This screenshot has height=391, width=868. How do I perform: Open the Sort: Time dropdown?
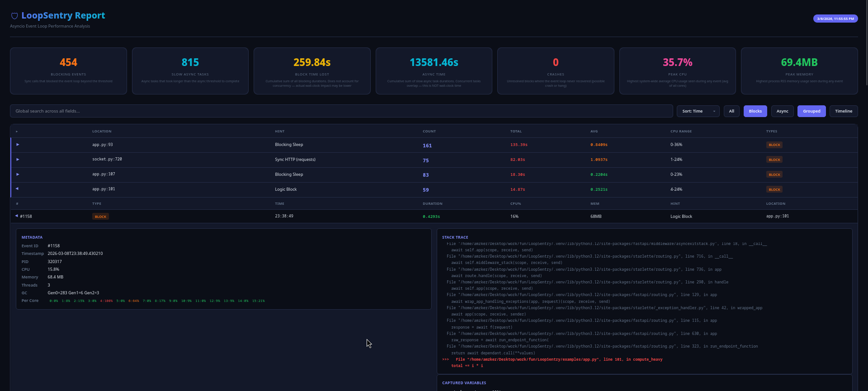698,111
